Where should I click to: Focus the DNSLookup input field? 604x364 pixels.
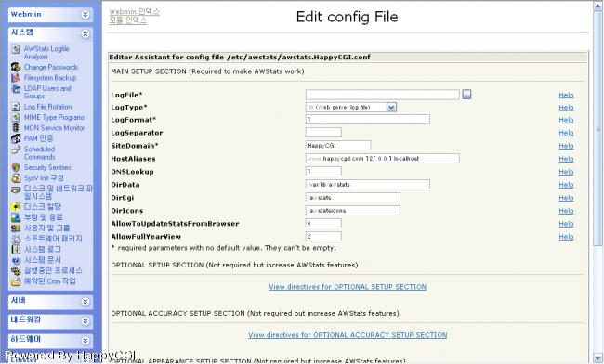[323, 171]
